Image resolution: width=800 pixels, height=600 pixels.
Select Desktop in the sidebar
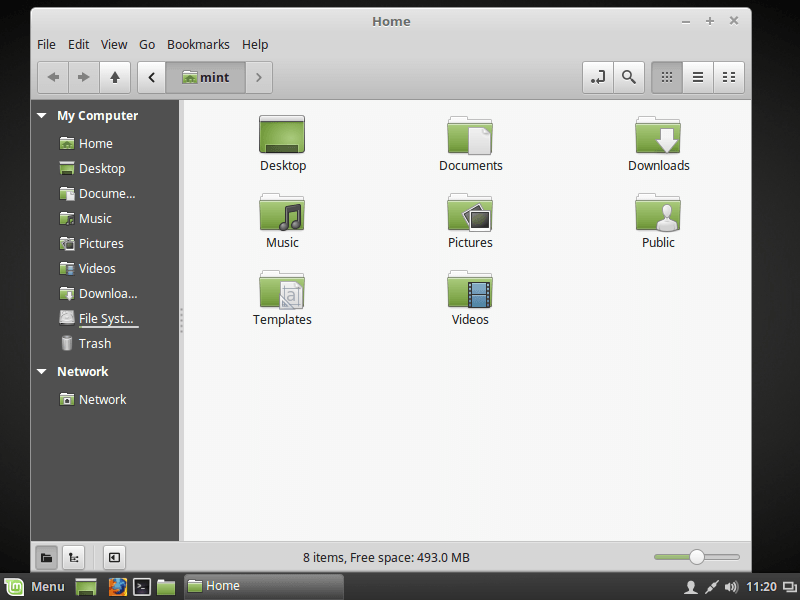click(x=92, y=168)
